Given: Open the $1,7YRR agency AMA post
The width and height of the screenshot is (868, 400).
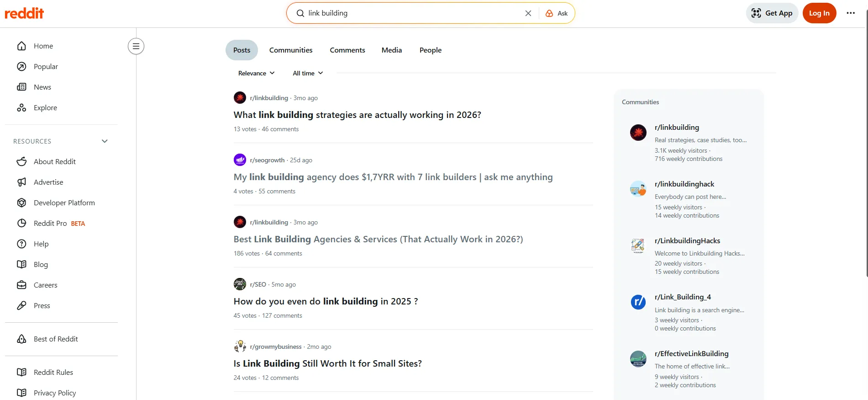Looking at the screenshot, I should tap(393, 177).
